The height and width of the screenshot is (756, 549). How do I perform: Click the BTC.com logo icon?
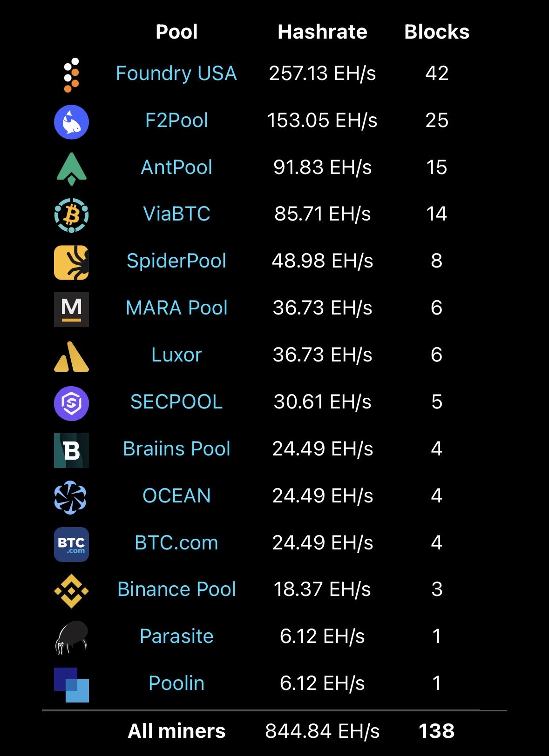pos(71,544)
